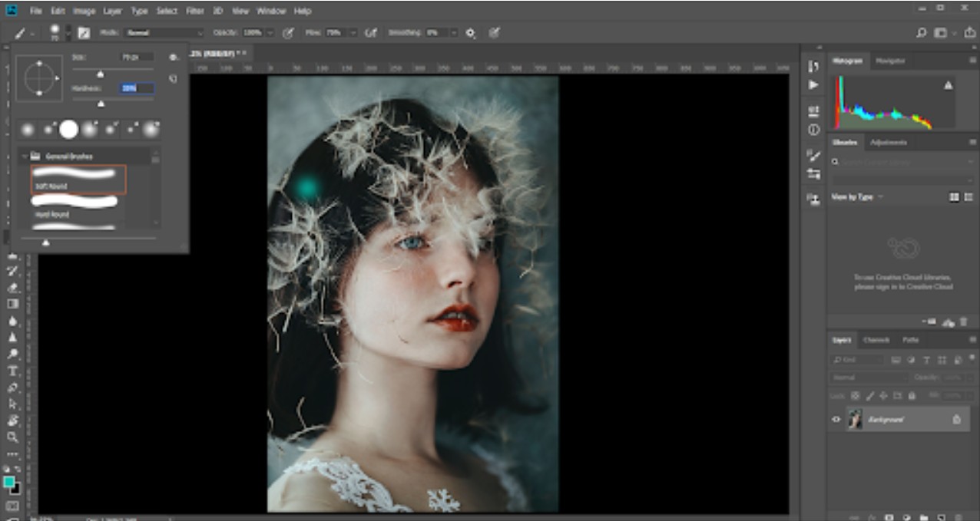
Task: Select the Dodge tool
Action: pyautogui.click(x=12, y=354)
